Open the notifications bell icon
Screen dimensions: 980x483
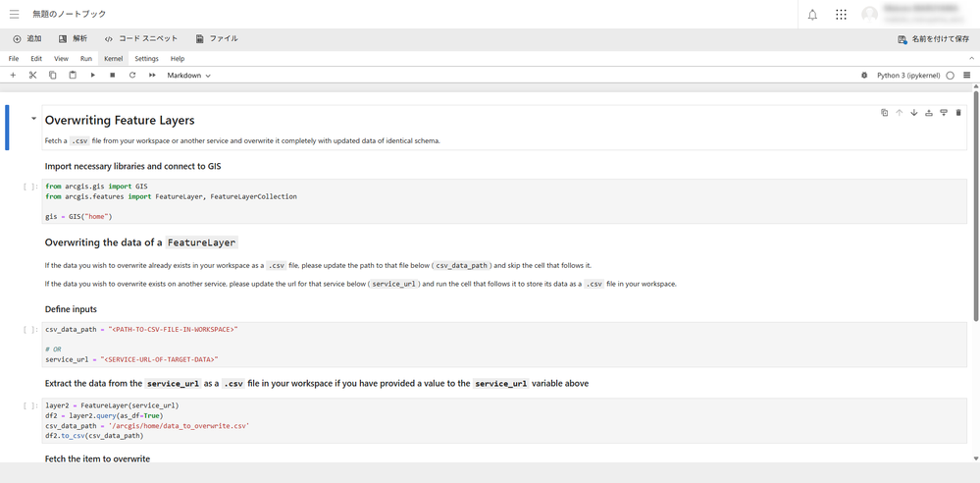pos(812,15)
